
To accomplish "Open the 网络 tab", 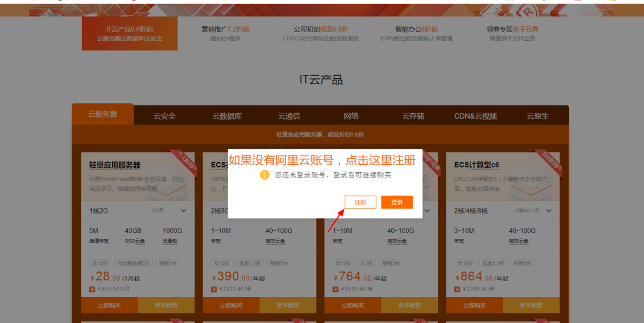I will click(x=351, y=116).
